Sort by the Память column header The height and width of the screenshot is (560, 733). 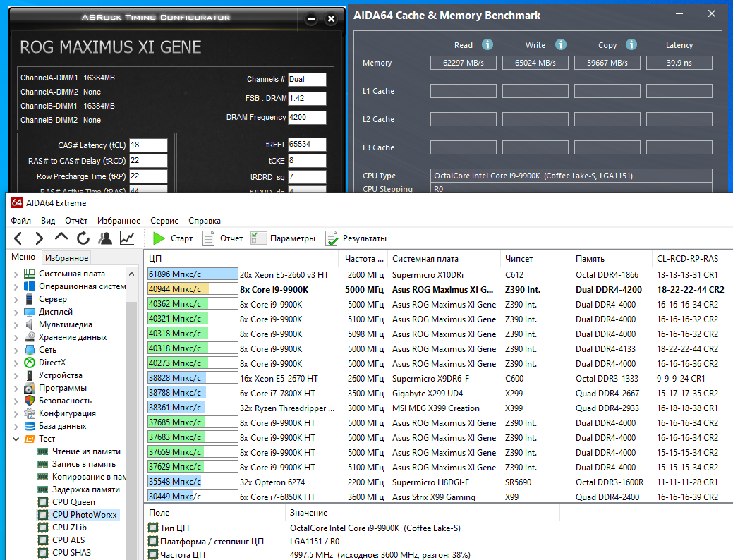(x=610, y=259)
